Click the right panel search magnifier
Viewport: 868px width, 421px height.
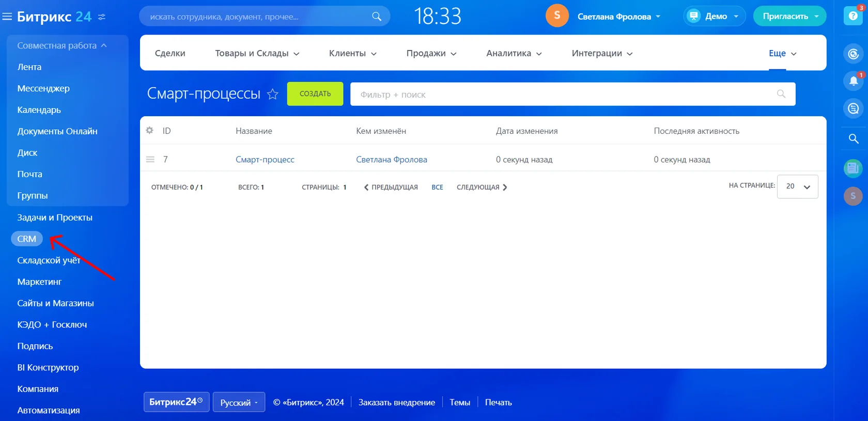pyautogui.click(x=854, y=138)
